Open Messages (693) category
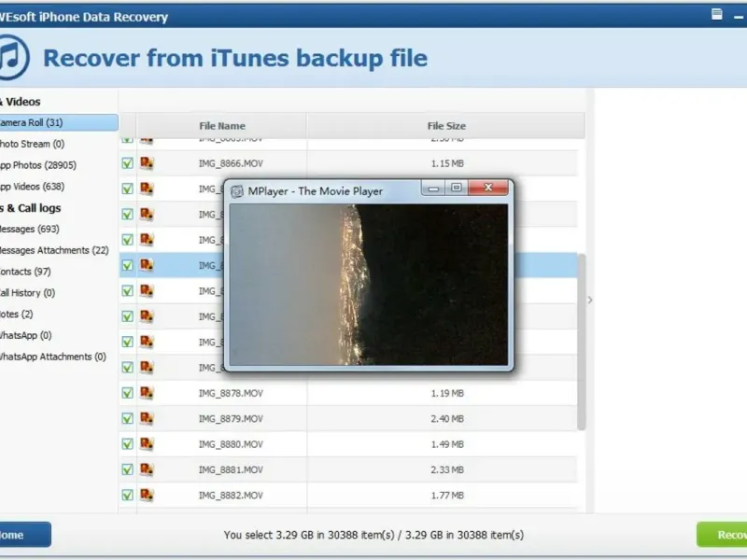Viewport: 747px width, 560px height. click(30, 229)
